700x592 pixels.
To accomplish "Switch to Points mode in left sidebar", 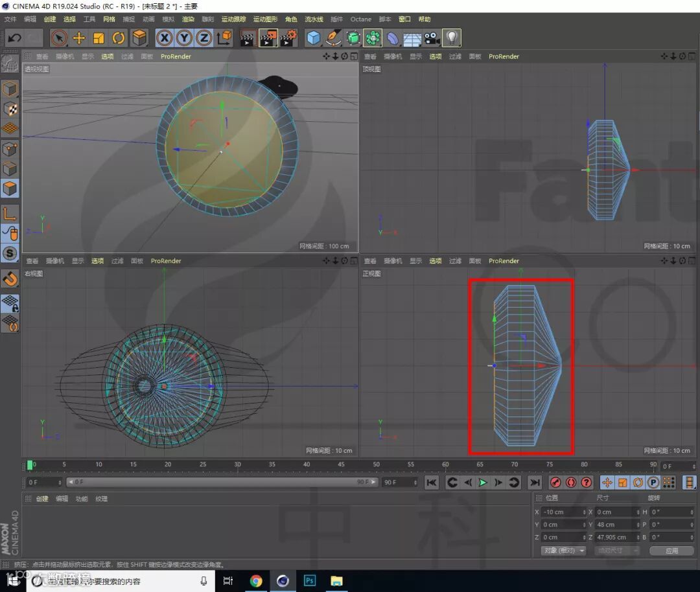I will coord(10,149).
